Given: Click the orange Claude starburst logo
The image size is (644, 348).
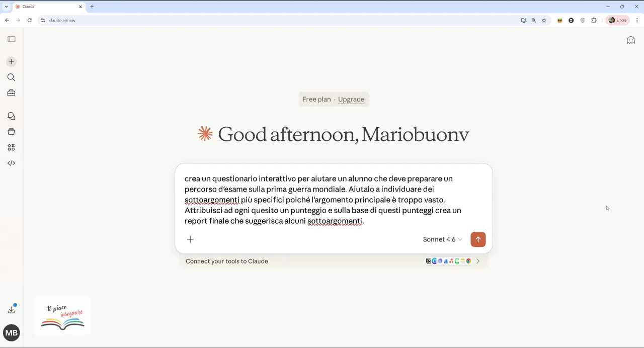Looking at the screenshot, I should pyautogui.click(x=205, y=134).
